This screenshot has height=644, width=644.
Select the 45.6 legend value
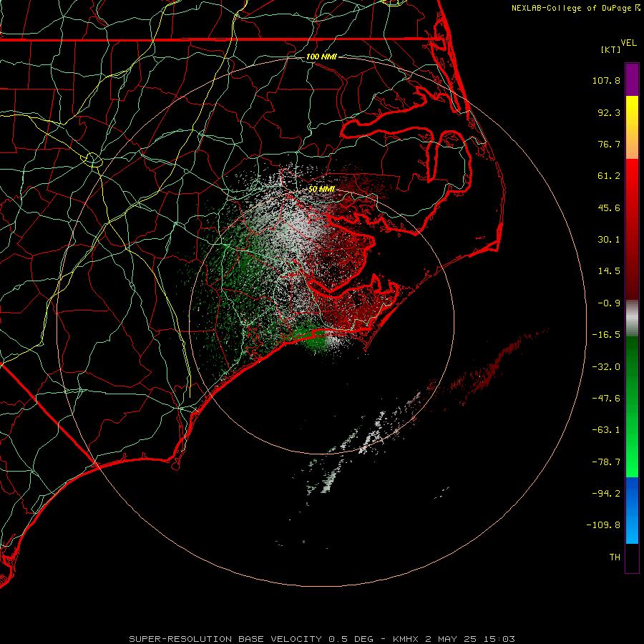(609, 208)
